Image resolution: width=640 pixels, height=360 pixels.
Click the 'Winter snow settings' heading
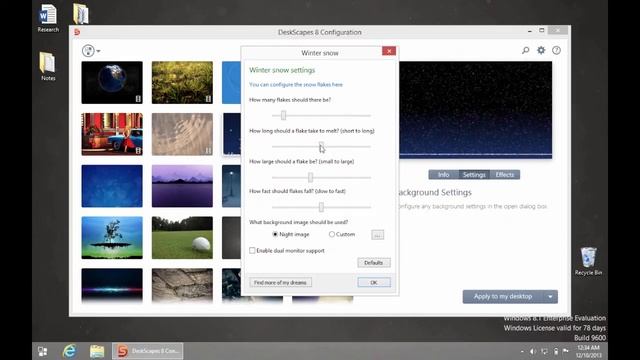click(282, 70)
